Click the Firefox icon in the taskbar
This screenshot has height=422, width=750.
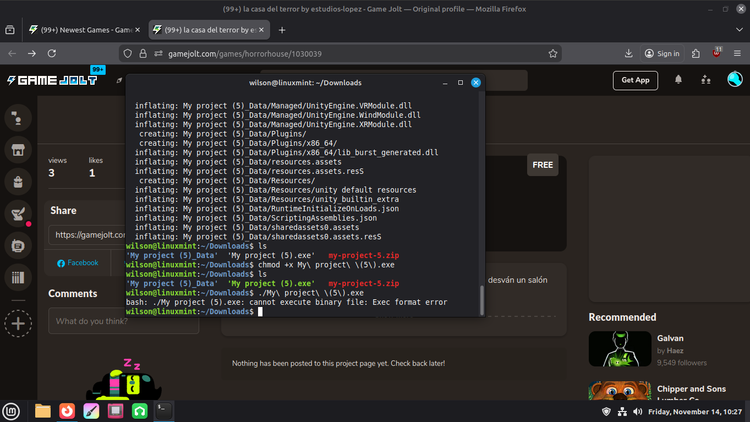click(67, 411)
